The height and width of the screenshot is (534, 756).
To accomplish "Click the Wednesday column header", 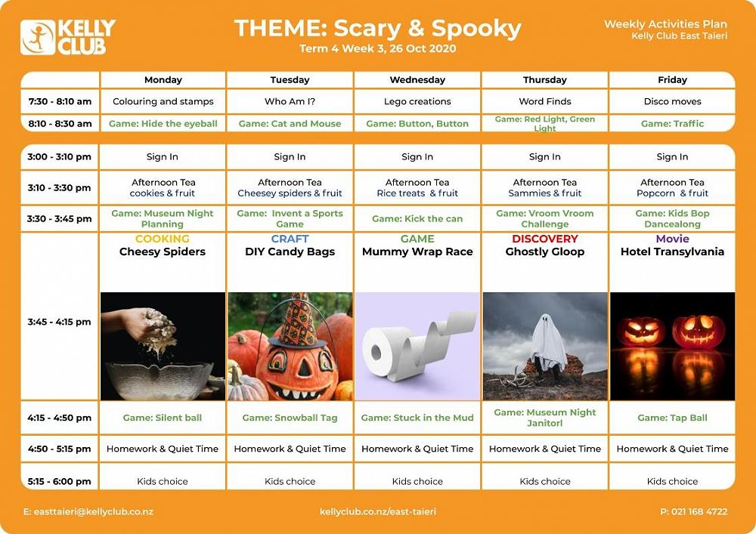I will coord(417,80).
